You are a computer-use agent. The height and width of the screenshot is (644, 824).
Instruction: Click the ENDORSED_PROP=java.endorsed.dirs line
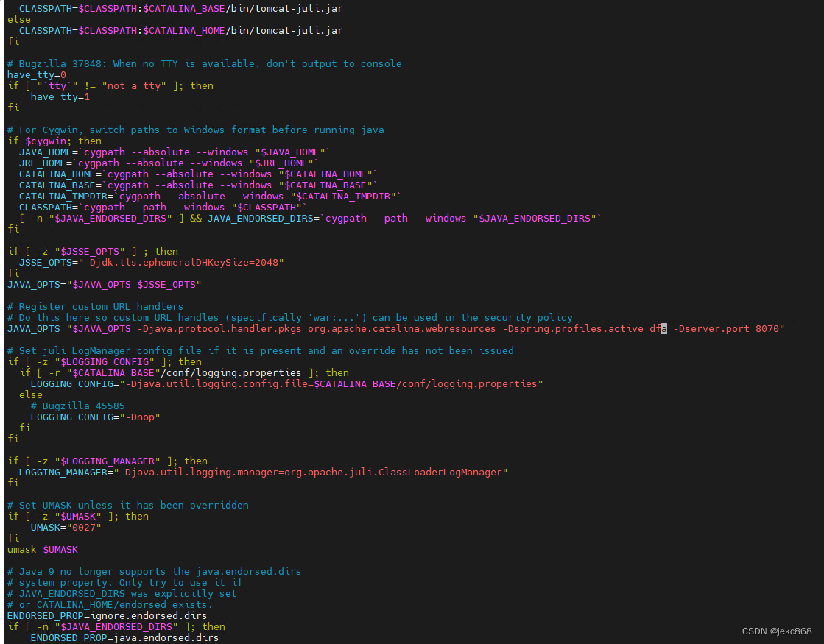pyautogui.click(x=124, y=637)
